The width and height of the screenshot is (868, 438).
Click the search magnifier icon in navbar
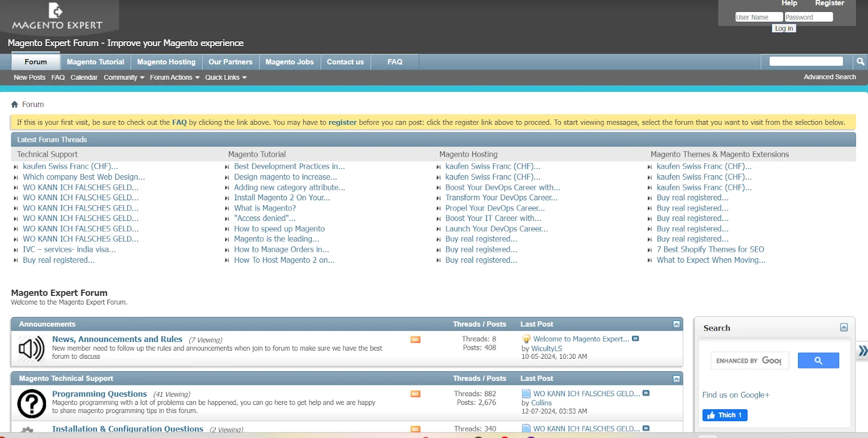(x=860, y=62)
